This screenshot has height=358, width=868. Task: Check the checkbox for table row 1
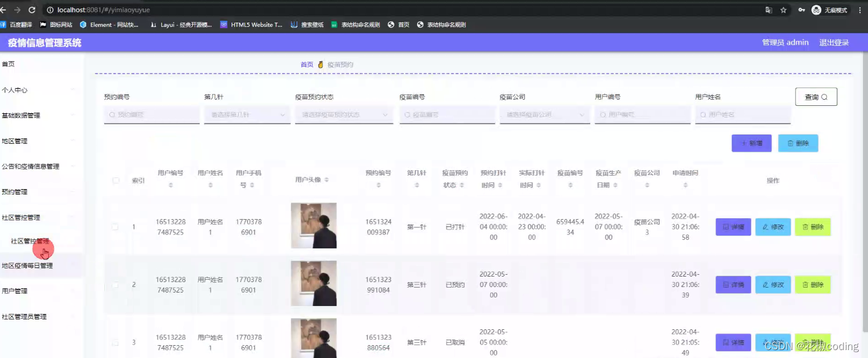click(115, 226)
